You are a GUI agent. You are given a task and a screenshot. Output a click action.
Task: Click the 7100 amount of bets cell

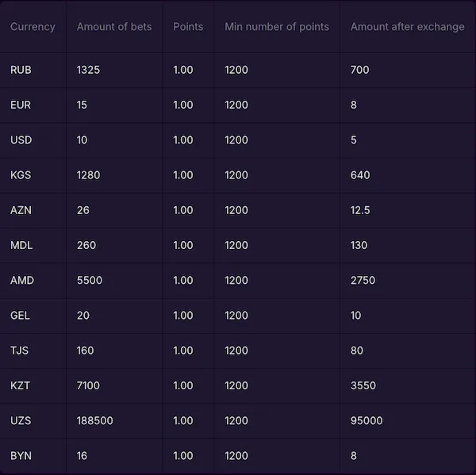[88, 385]
